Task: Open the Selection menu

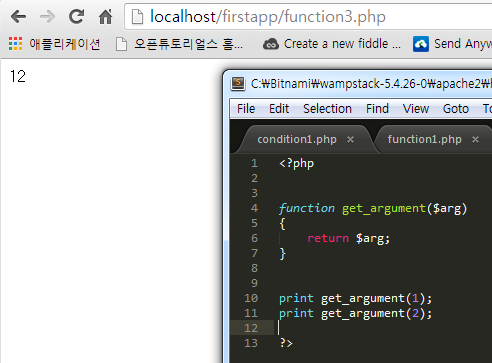Action: coord(327,109)
